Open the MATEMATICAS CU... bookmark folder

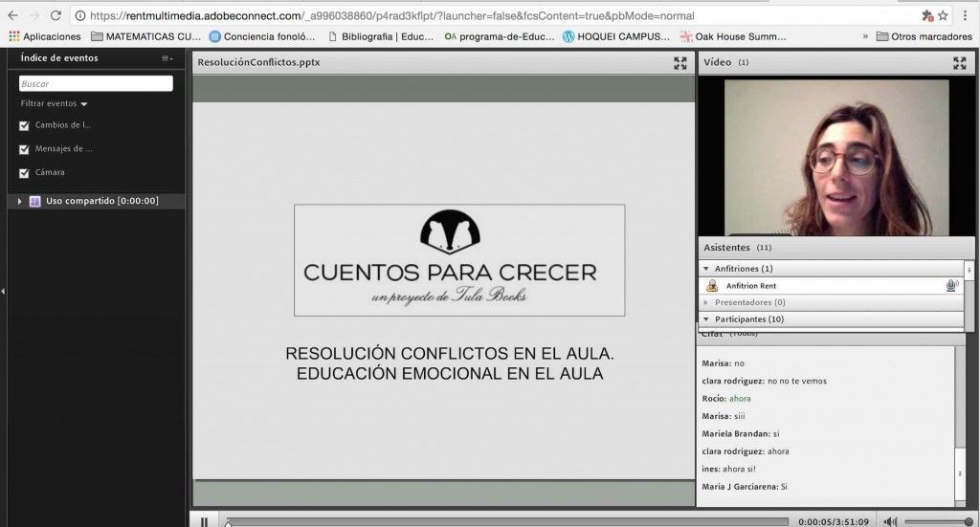coord(145,36)
